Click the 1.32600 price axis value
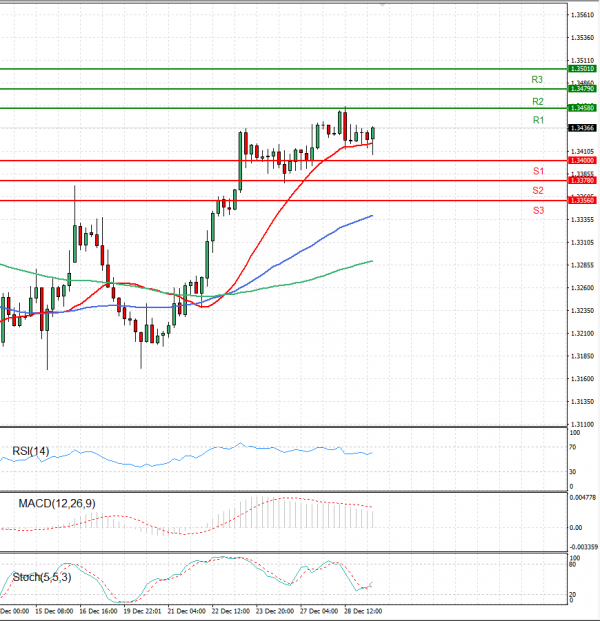Screen dimensions: 600x621 [x=583, y=288]
